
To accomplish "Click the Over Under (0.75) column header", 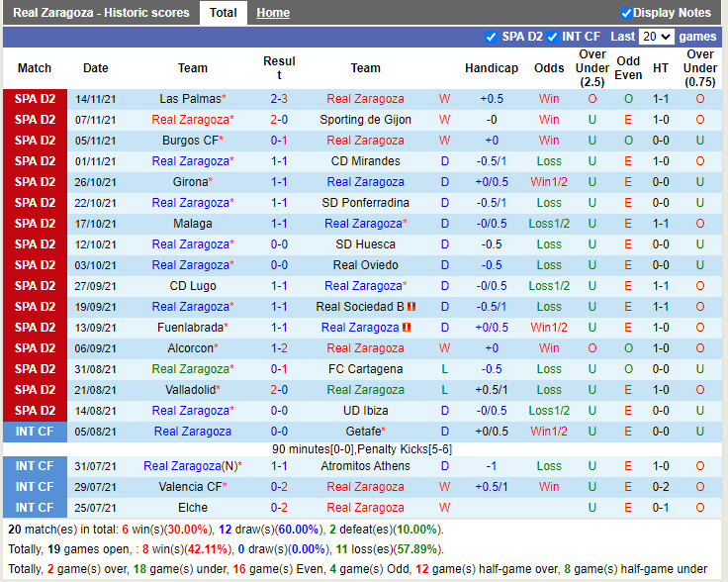I will click(699, 68).
